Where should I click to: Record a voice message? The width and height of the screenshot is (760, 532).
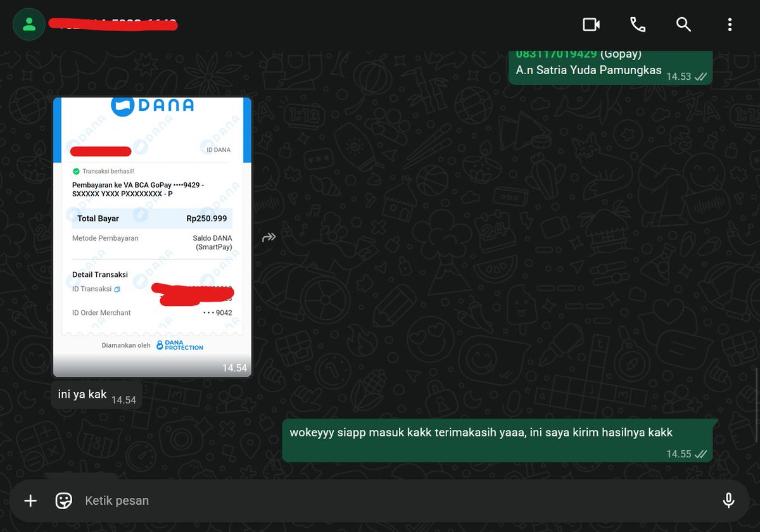click(x=728, y=500)
